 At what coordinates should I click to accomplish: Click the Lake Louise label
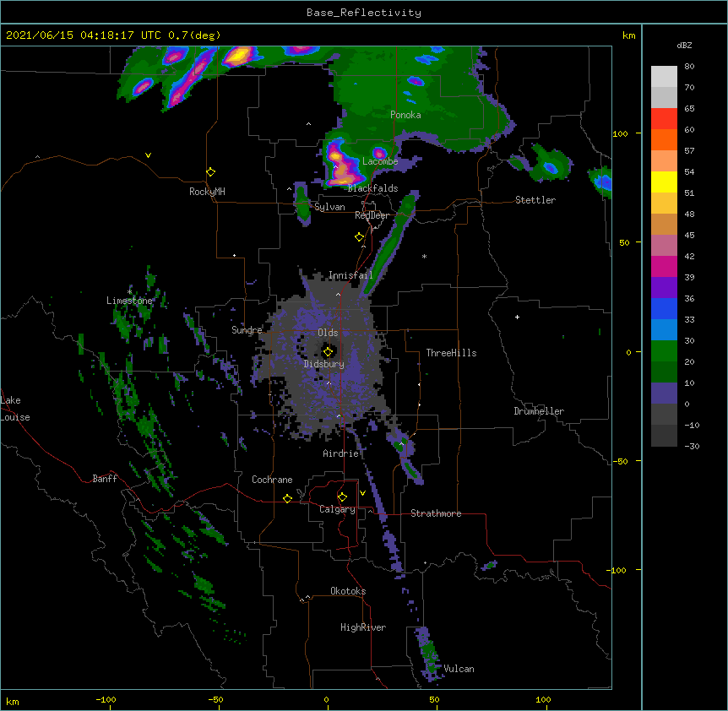pyautogui.click(x=15, y=409)
